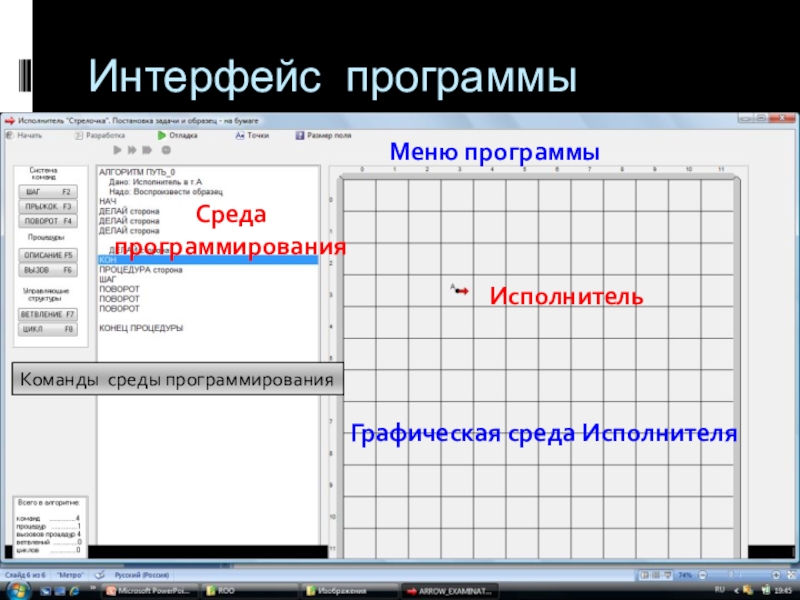Click the 'вызовов процедур 4' statistic
Viewport: 800px width, 600px height.
48,534
